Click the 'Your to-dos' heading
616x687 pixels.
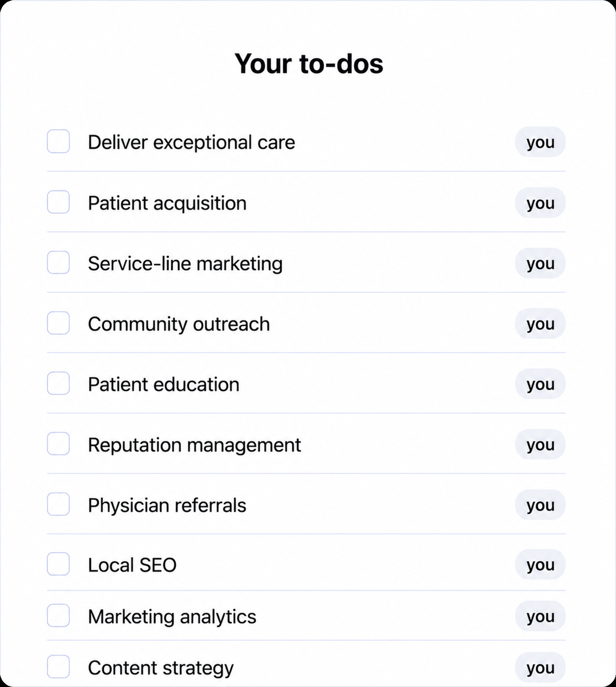309,64
